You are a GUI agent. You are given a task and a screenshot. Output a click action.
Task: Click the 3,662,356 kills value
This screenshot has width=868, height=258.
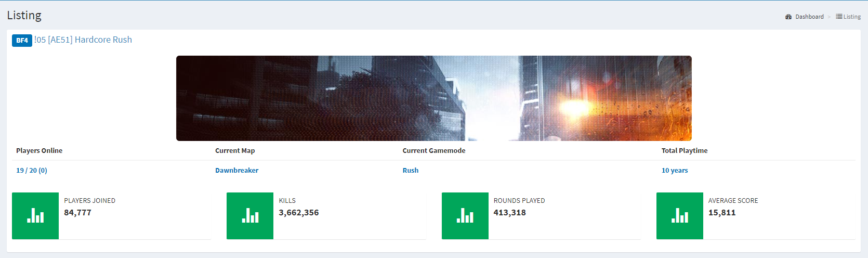(x=299, y=212)
